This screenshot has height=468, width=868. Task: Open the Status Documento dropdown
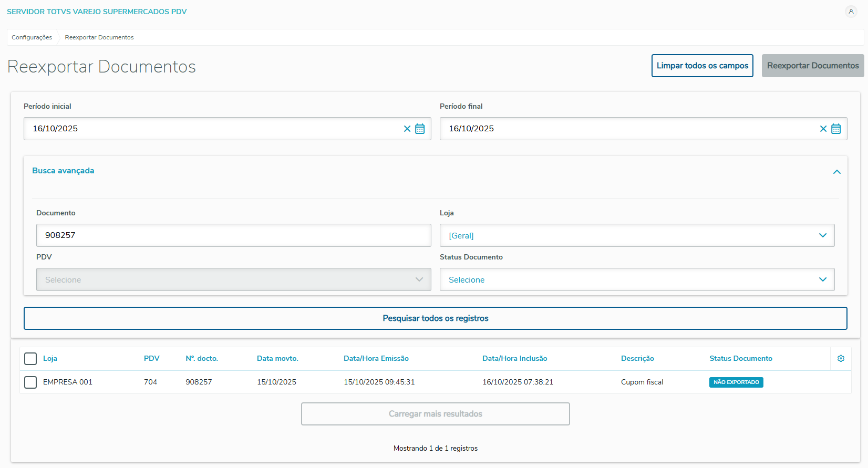637,279
